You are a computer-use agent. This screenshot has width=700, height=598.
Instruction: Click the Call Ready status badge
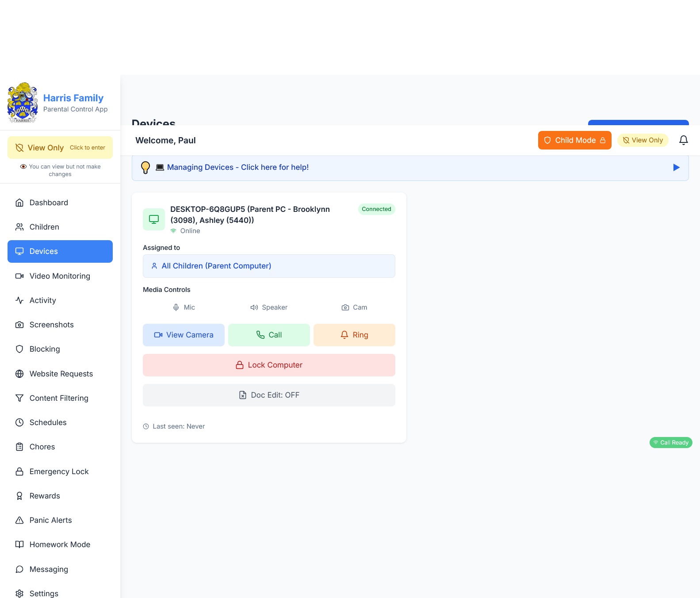(x=670, y=443)
